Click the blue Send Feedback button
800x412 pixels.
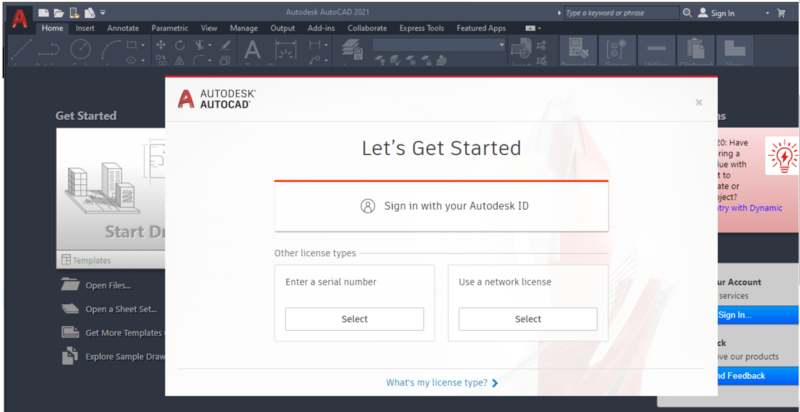(758, 376)
